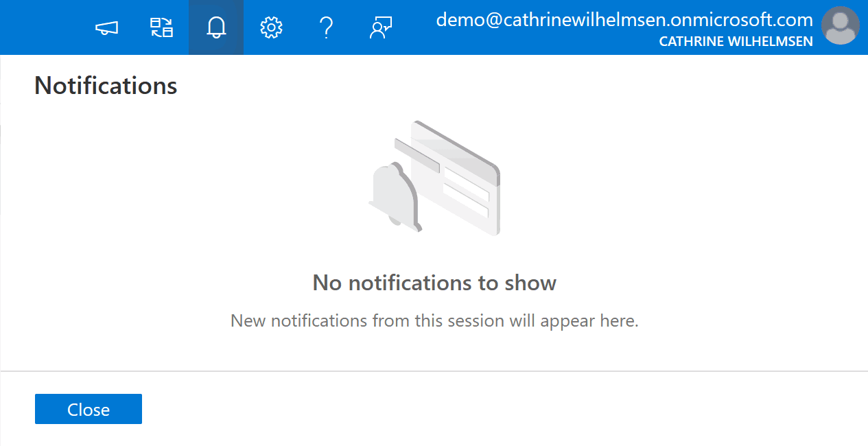Toggle the Notifications bell icon
The image size is (868, 446).
pyautogui.click(x=216, y=27)
